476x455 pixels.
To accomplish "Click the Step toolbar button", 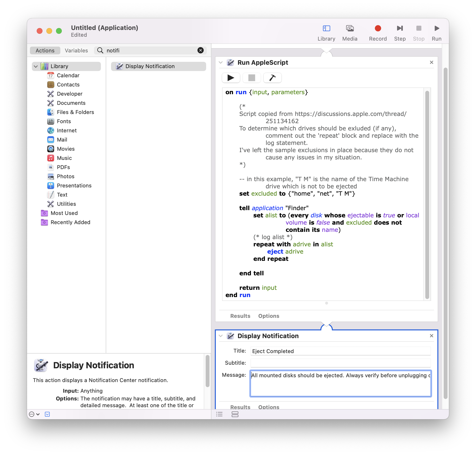I will (x=400, y=33).
